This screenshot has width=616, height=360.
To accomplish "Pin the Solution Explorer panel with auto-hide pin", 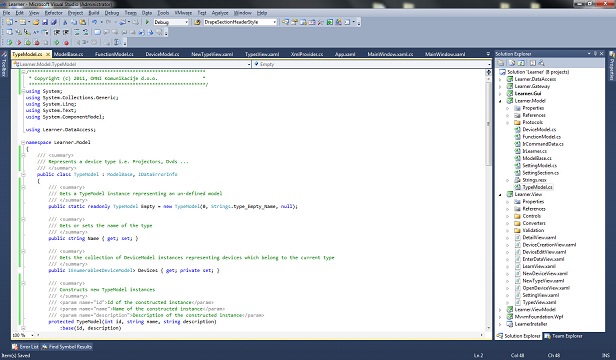I will pyautogui.click(x=595, y=53).
